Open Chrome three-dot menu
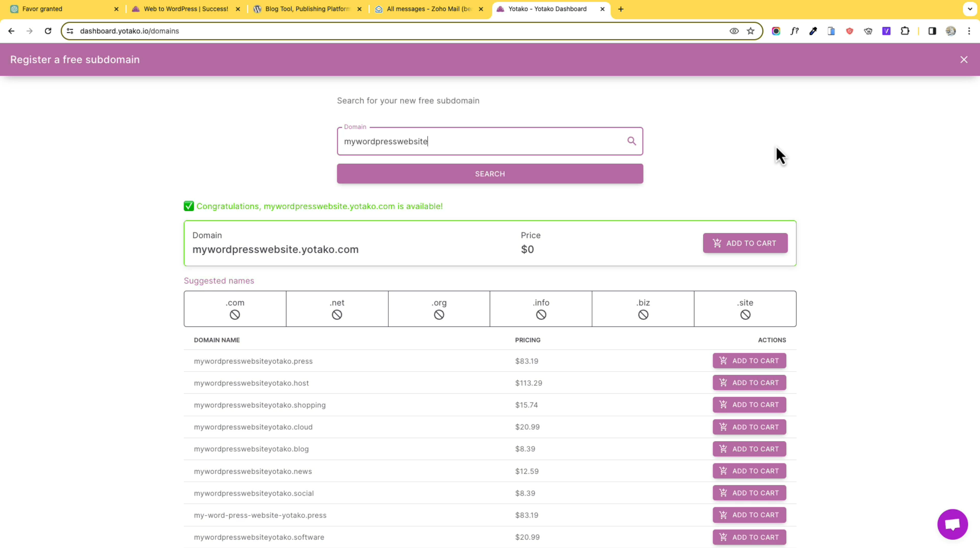 click(969, 31)
